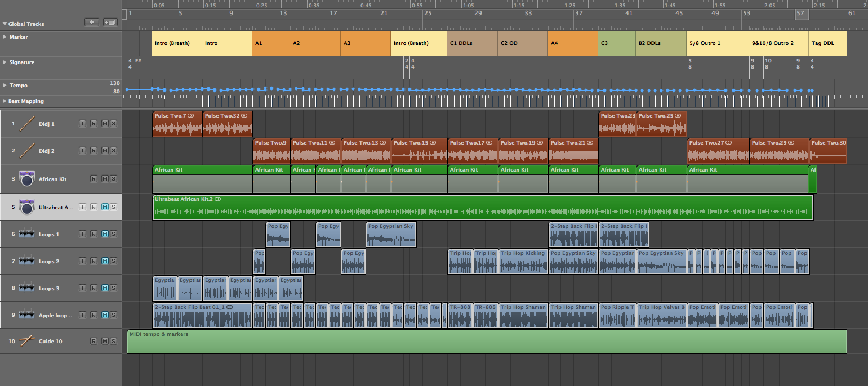Select the Loops 1 waveform track icon
The image size is (868, 386).
[26, 234]
